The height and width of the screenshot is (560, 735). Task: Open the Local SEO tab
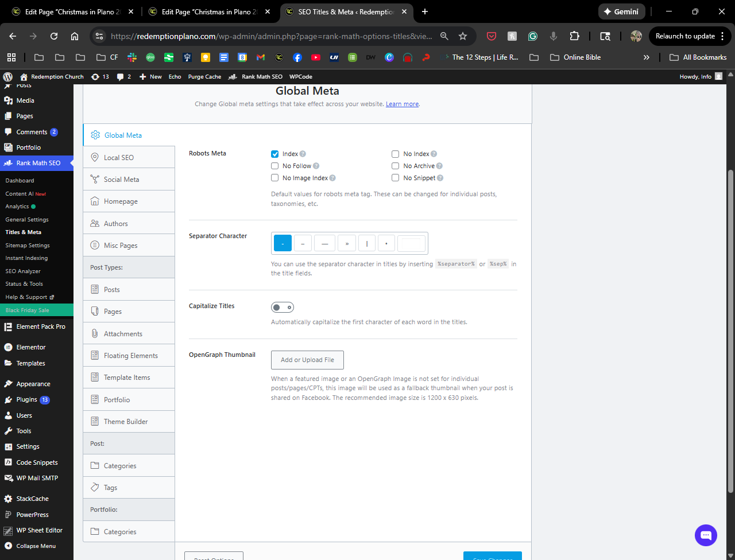pos(118,157)
